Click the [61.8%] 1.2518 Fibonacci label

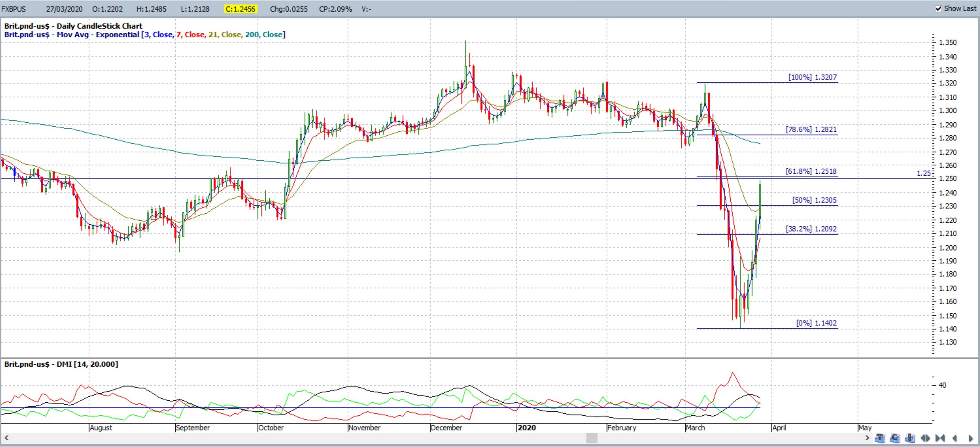(x=811, y=171)
